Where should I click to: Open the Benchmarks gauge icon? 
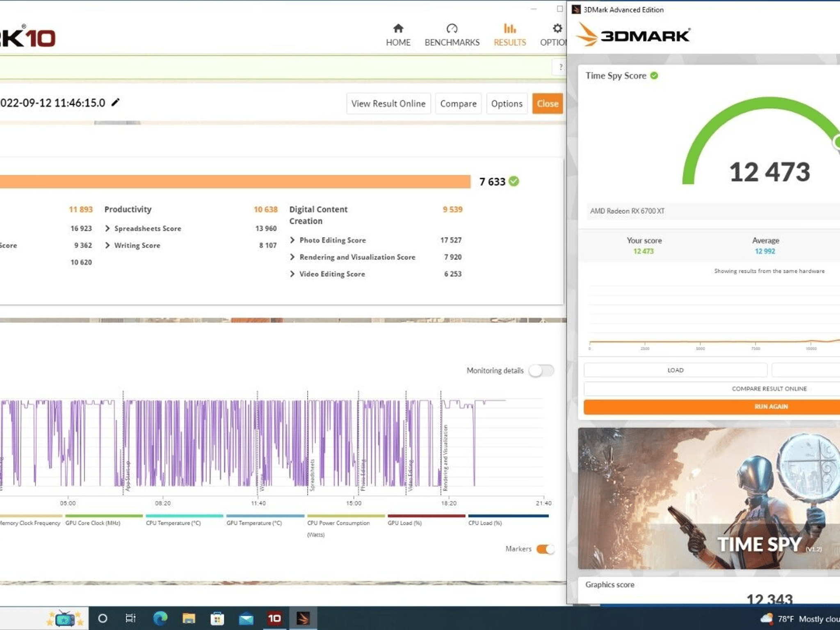(x=452, y=28)
